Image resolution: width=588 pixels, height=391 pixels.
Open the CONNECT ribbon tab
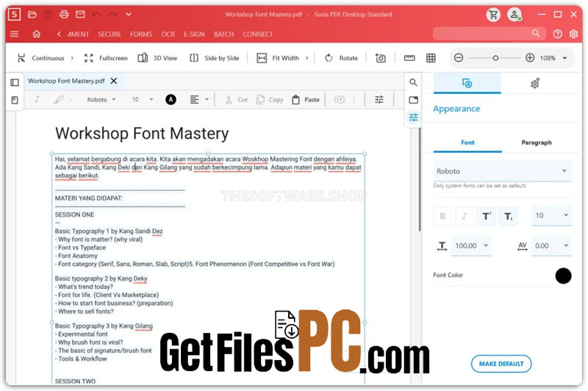click(x=258, y=34)
